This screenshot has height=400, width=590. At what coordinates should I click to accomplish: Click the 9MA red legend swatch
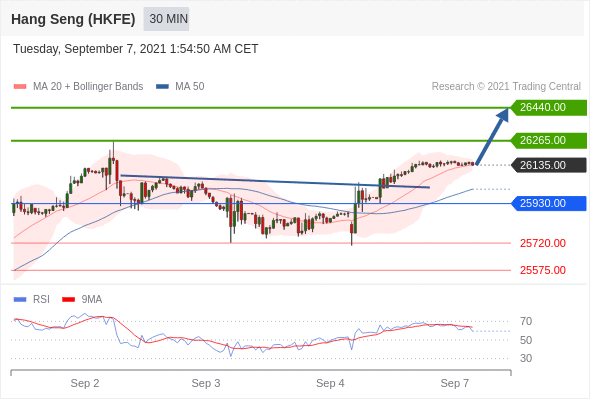point(68,300)
